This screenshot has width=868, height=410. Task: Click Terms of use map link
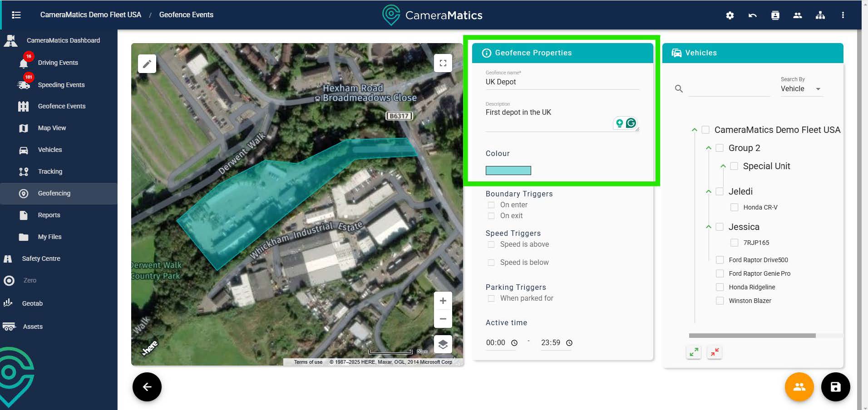(x=308, y=362)
